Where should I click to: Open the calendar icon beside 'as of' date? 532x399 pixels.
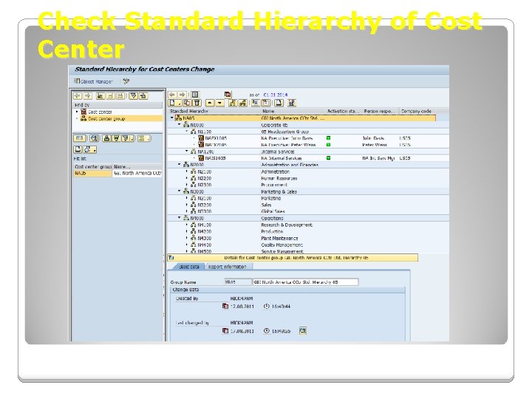(x=228, y=95)
